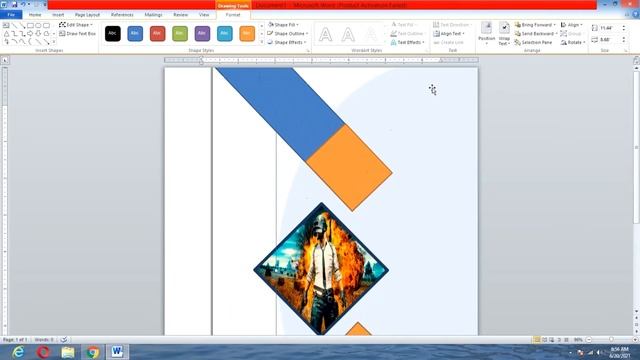Open the Rotate dropdown
Image resolution: width=640 pixels, height=360 pixels.
(x=573, y=42)
